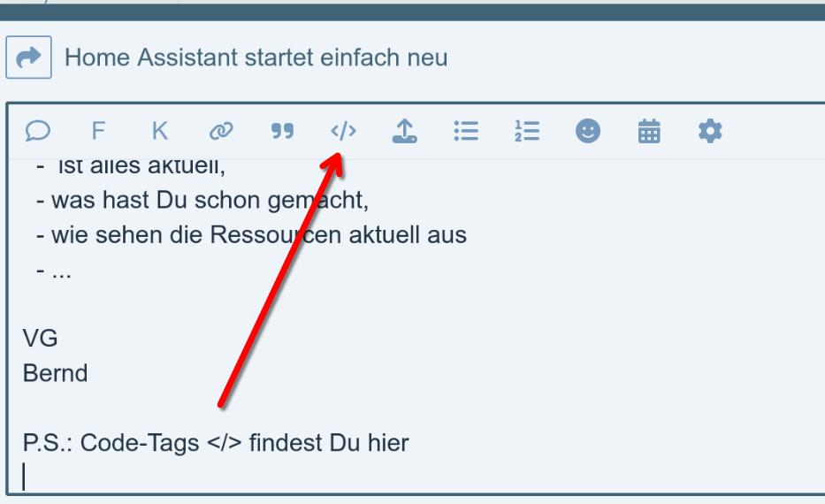Click after 'findest Du hier' text
Viewport: 825px width, 504px height.
tap(410, 443)
